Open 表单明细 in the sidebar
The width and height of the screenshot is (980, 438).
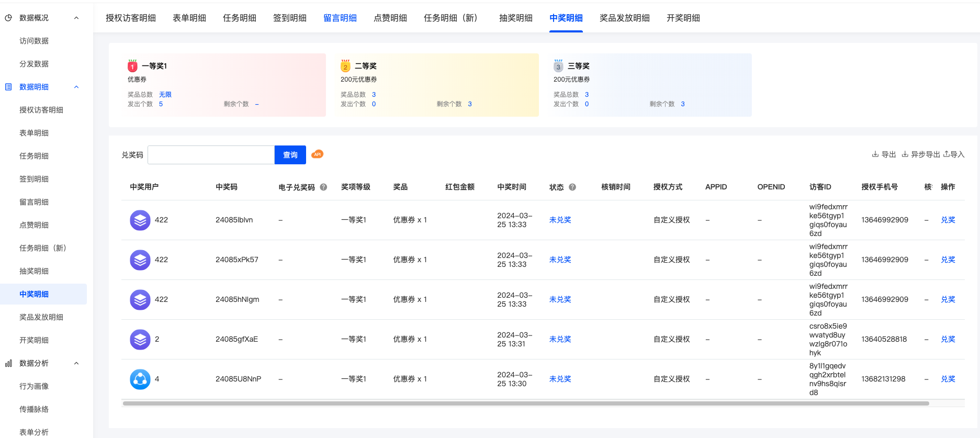click(34, 133)
